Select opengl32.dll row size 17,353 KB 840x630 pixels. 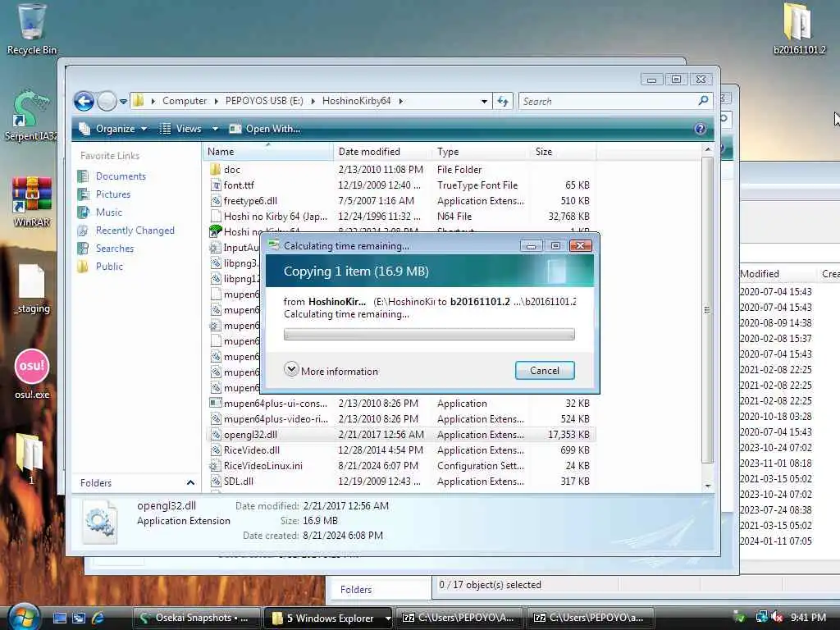coord(400,435)
